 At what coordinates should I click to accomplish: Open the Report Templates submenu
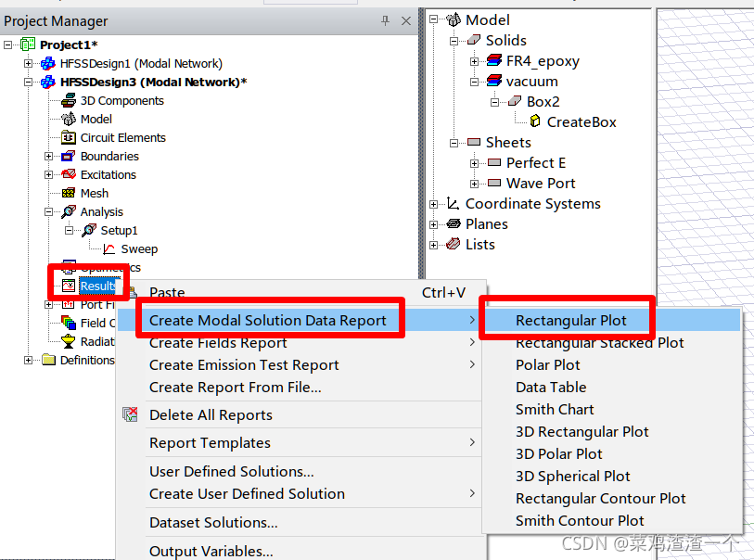coord(300,442)
